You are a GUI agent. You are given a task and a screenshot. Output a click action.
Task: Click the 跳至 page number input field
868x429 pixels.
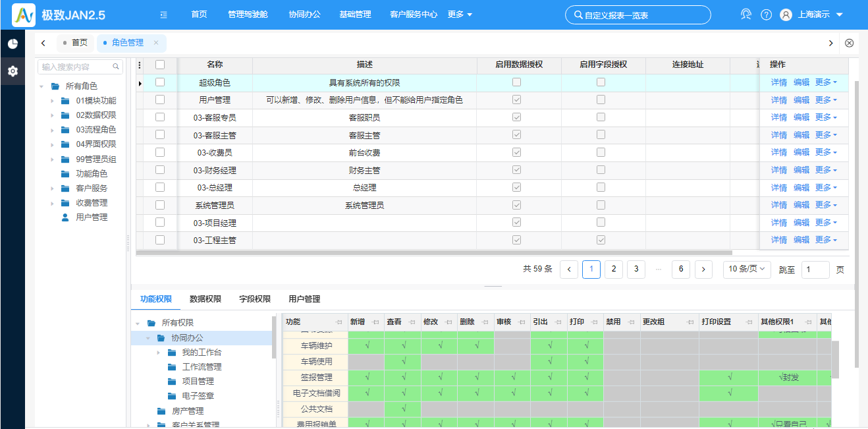point(815,270)
